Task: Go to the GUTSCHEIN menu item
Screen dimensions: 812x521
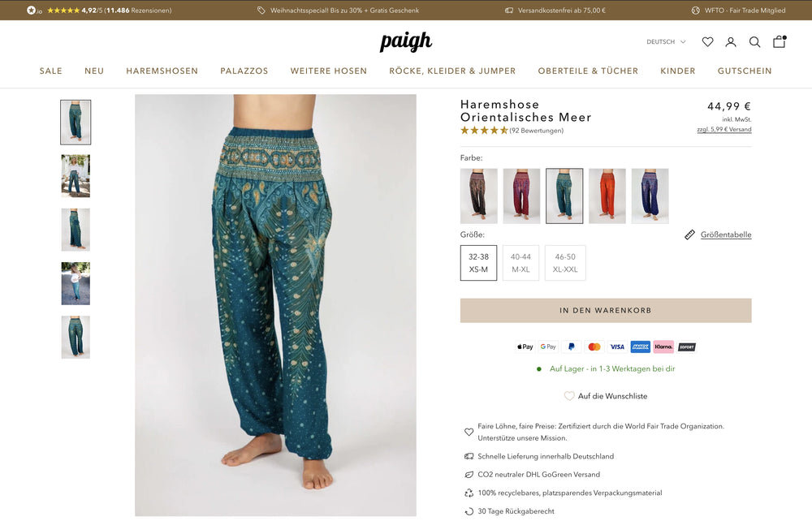Action: tap(745, 71)
